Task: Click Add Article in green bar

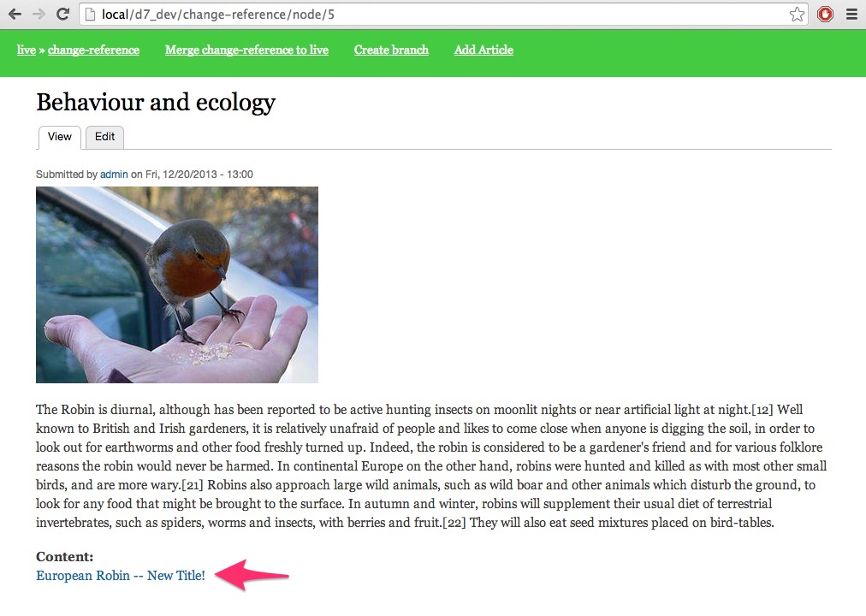Action: click(x=483, y=50)
